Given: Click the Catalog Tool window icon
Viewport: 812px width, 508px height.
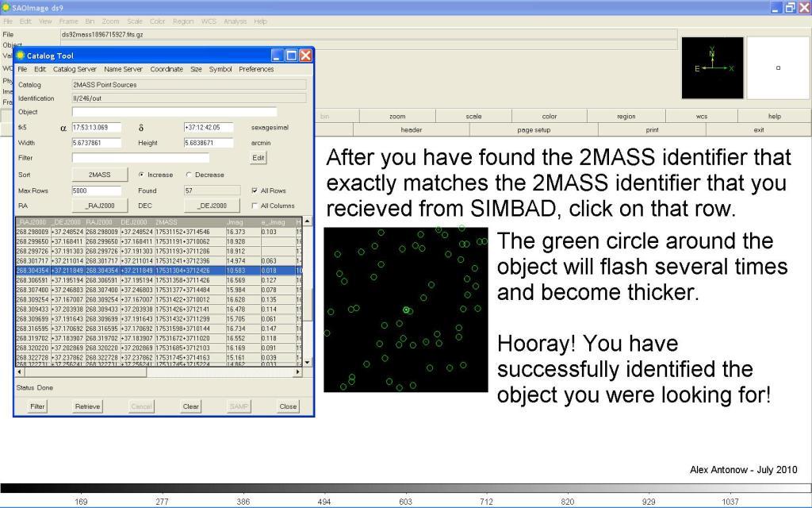Looking at the screenshot, I should pos(21,56).
